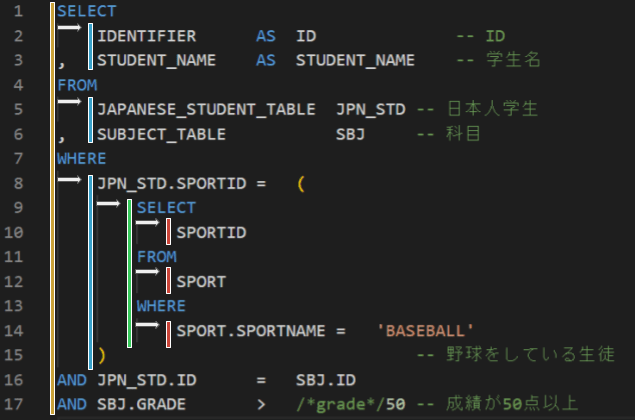Viewport: 635px width, 420px height.
Task: Click the 日本人学生 comment
Action: (492, 109)
